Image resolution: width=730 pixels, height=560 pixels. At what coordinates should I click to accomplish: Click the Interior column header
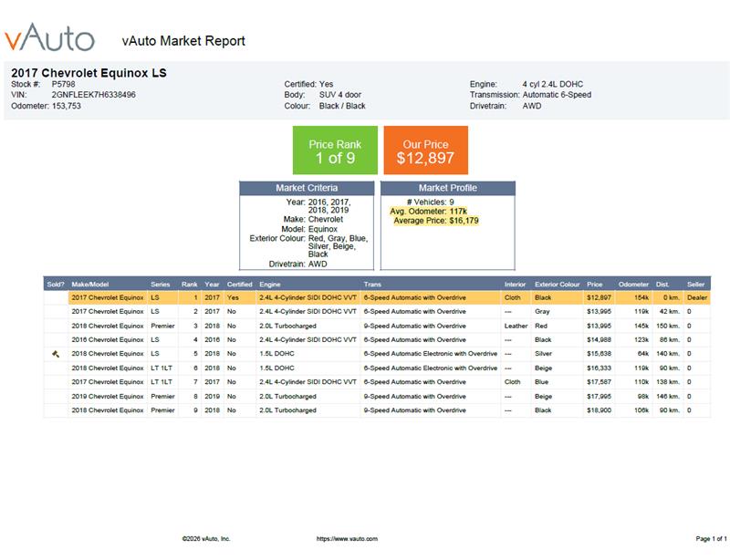[x=515, y=284]
